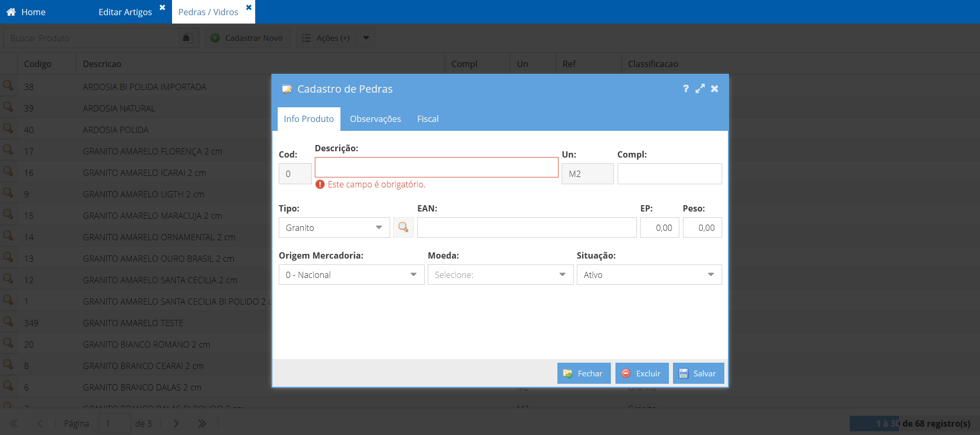Screen dimensions: 980x435
Task: Click the Ações (+) button
Action: point(327,38)
